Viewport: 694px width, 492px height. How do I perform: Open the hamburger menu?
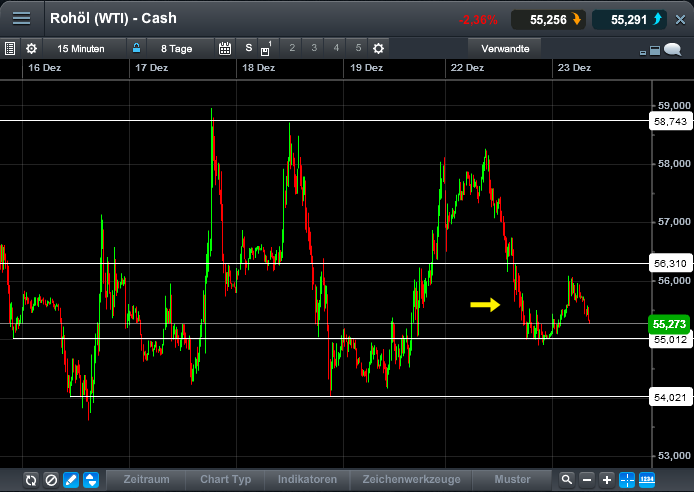[21, 18]
